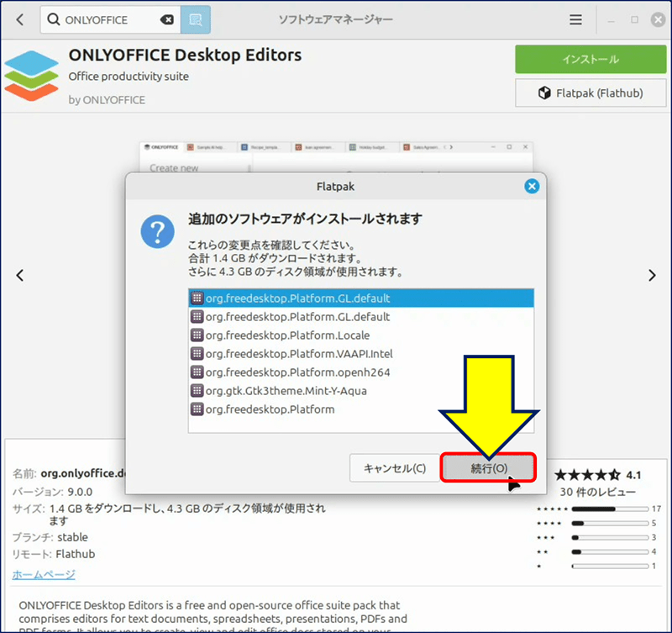Click the 'by ONLYOFFICE' developer text
Image resolution: width=672 pixels, height=633 pixels.
pos(107,100)
